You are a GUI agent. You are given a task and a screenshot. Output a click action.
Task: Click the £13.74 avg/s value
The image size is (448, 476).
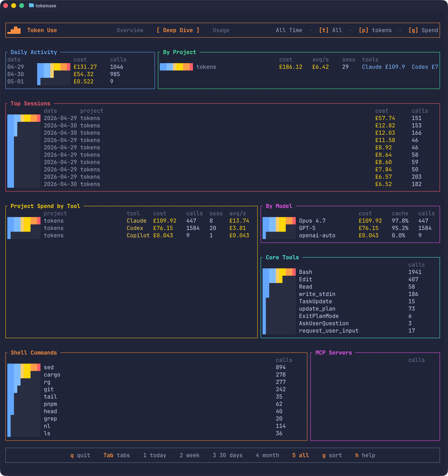click(x=239, y=221)
